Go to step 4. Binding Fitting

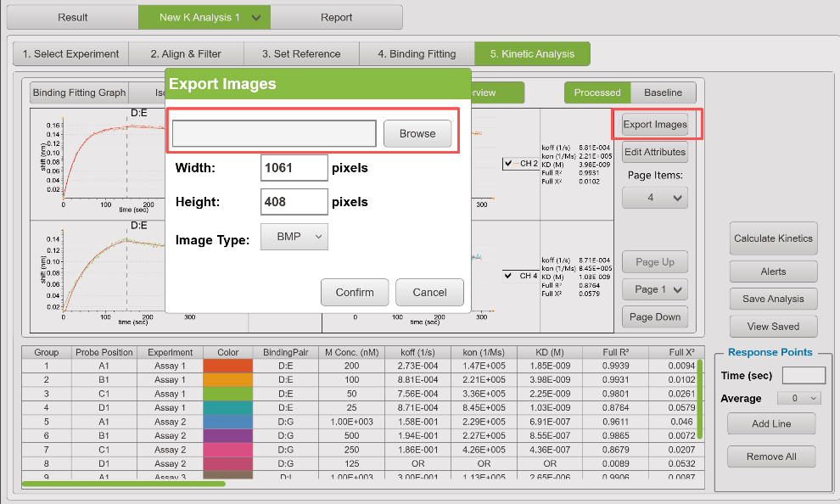pos(417,53)
